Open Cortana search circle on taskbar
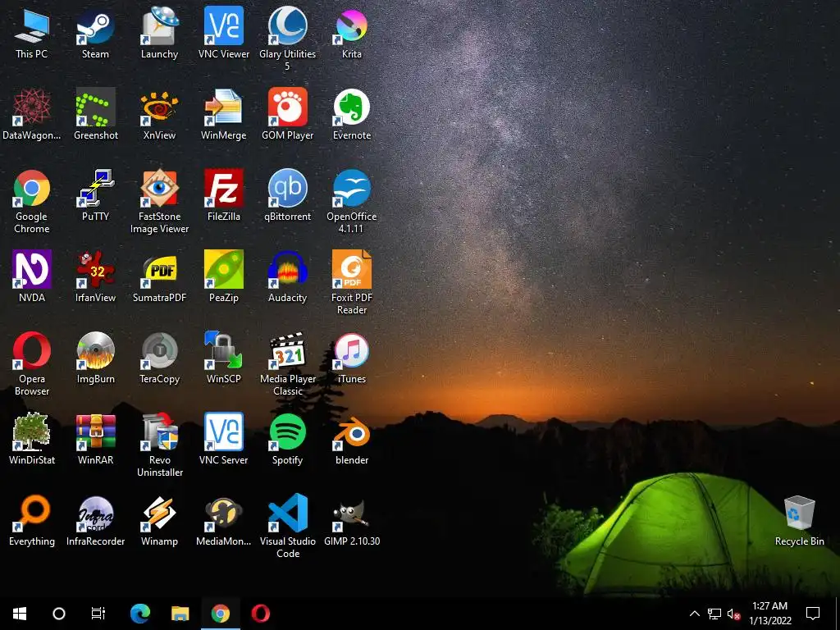This screenshot has width=840, height=630. click(59, 614)
